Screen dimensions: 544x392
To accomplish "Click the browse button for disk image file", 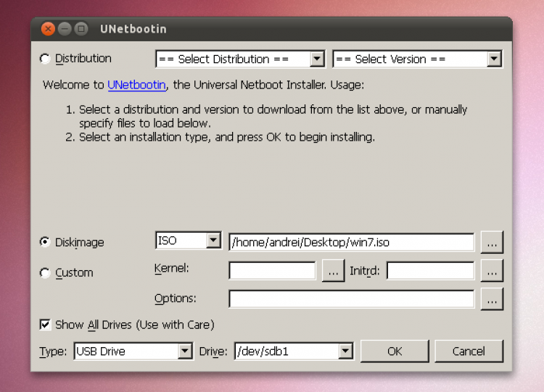I will pyautogui.click(x=491, y=242).
